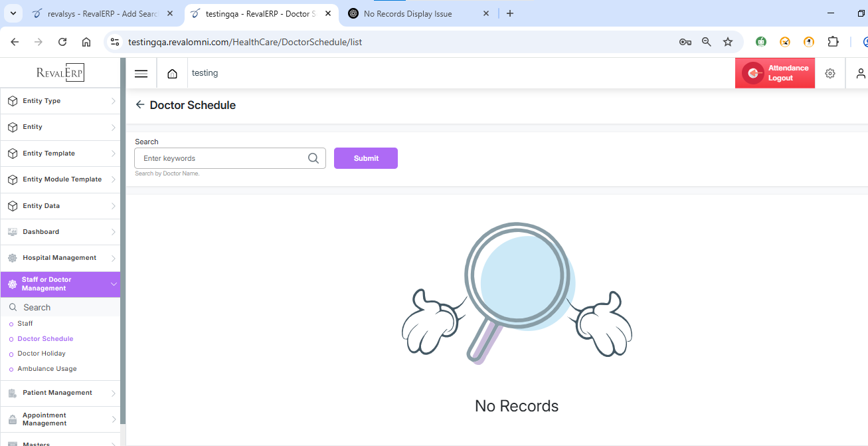
Task: Open the Doctor Holiday menu item
Action: (41, 354)
